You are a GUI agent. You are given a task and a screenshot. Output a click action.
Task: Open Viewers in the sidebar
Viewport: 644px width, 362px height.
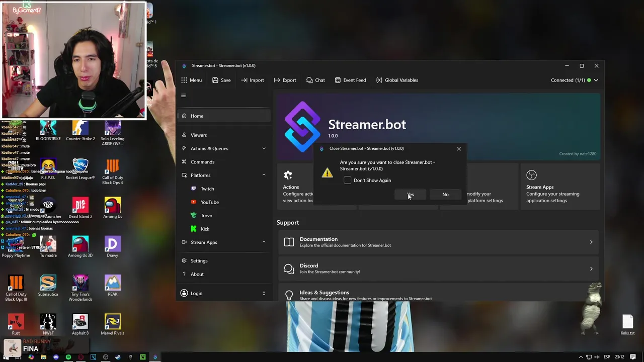(x=224, y=135)
